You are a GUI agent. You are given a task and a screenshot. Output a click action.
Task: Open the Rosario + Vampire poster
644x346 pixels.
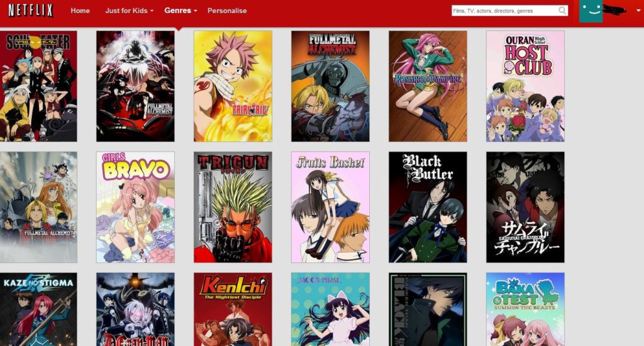coord(428,86)
